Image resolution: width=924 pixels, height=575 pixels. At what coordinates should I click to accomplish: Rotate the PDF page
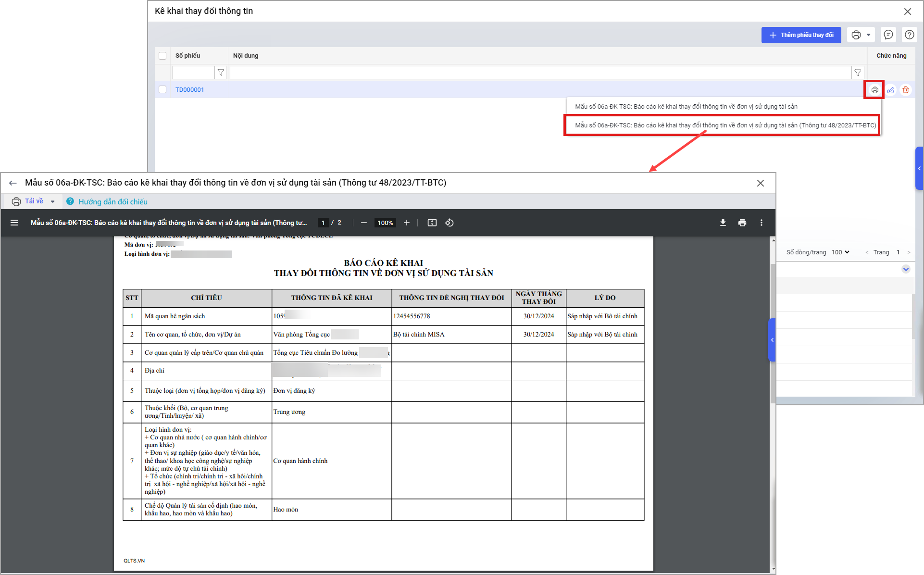450,223
